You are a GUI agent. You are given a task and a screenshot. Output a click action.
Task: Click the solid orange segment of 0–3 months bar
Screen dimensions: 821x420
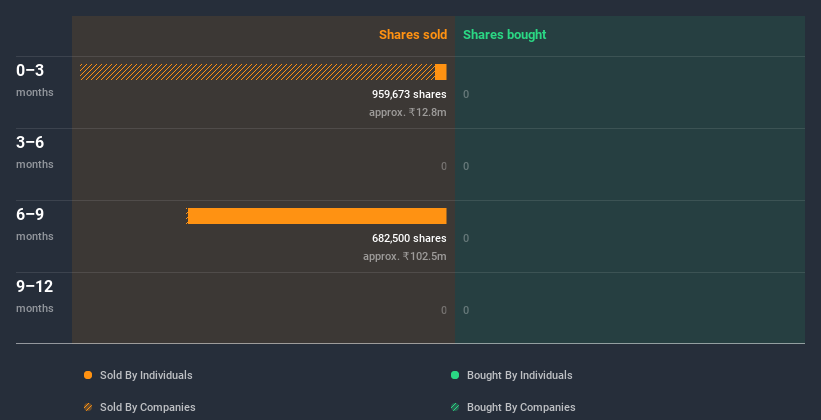click(x=441, y=72)
